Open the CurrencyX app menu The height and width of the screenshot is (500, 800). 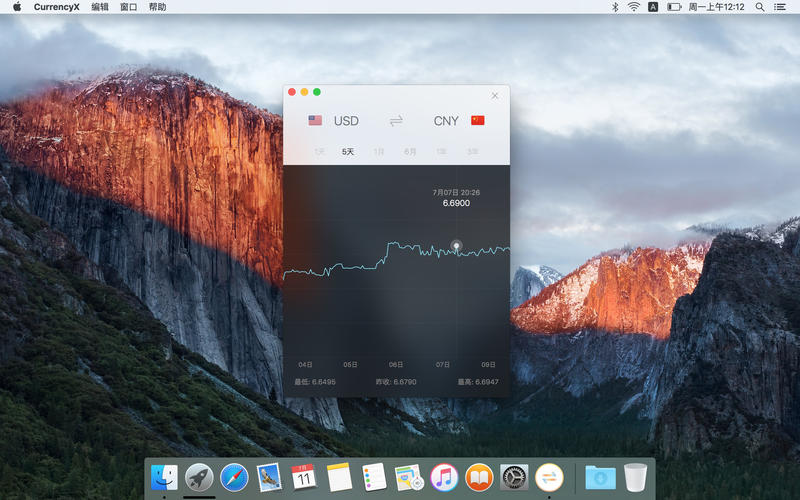(57, 7)
